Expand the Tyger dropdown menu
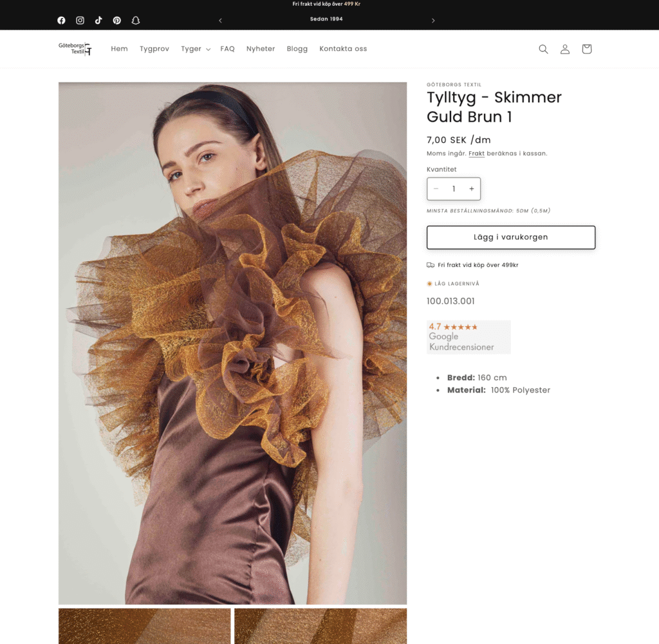This screenshot has width=659, height=644. [196, 49]
